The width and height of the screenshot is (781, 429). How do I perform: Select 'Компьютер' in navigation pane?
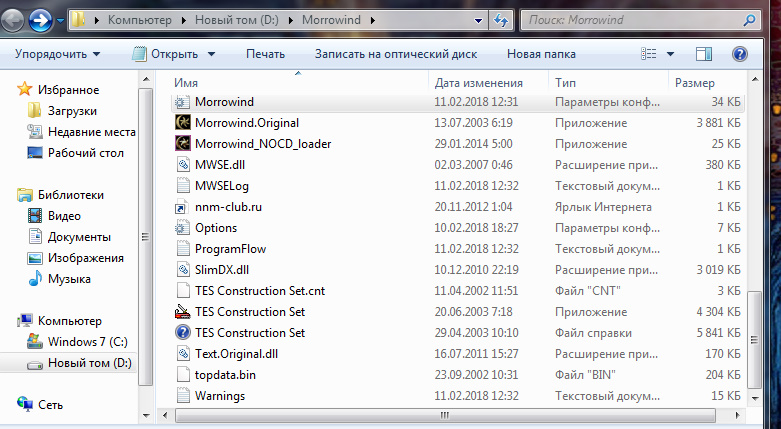[70, 320]
